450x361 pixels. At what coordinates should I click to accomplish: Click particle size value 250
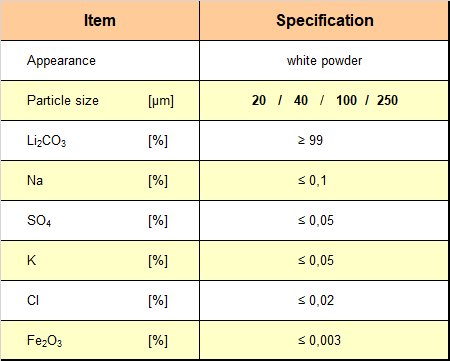pos(387,100)
